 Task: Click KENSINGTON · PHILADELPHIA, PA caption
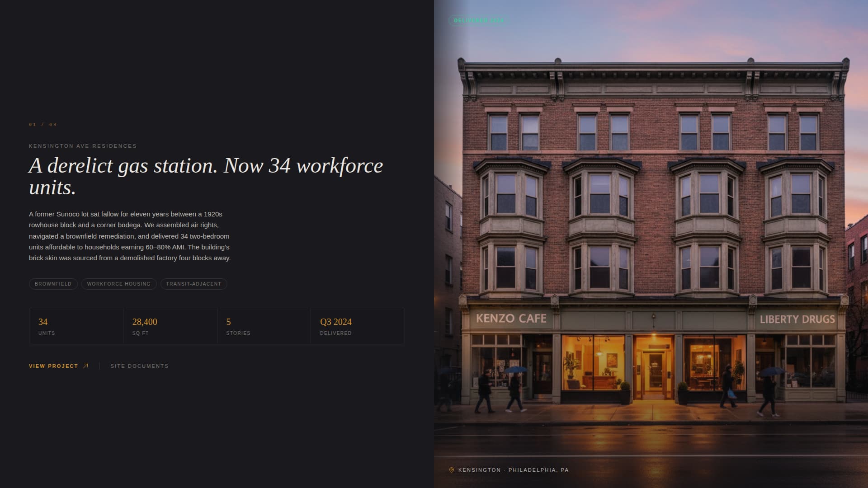pos(514,470)
